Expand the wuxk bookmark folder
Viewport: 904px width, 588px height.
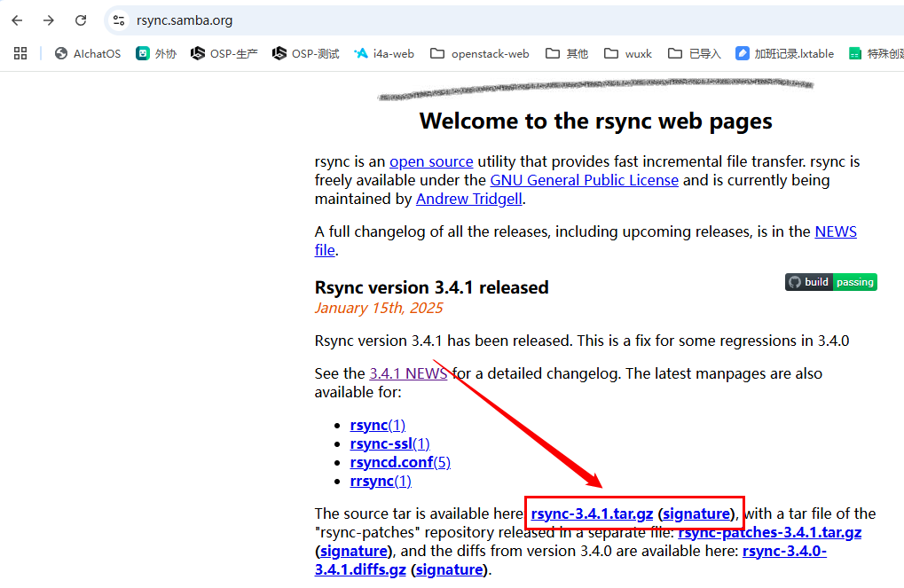628,53
